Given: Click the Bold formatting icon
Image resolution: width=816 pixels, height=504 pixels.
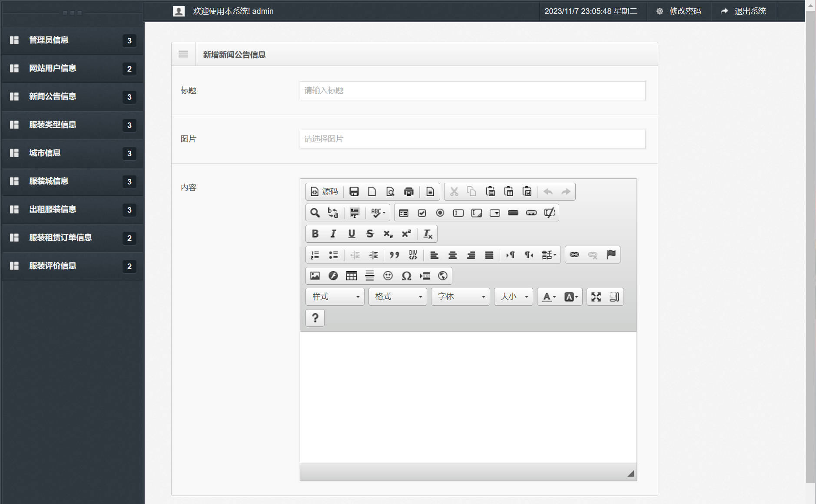Looking at the screenshot, I should [315, 234].
